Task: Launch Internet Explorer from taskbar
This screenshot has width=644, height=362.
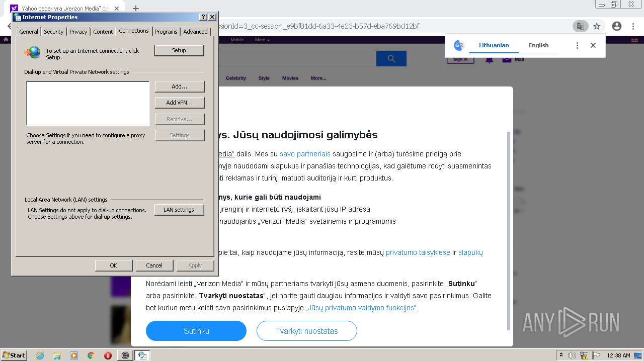Action: pyautogui.click(x=40, y=355)
